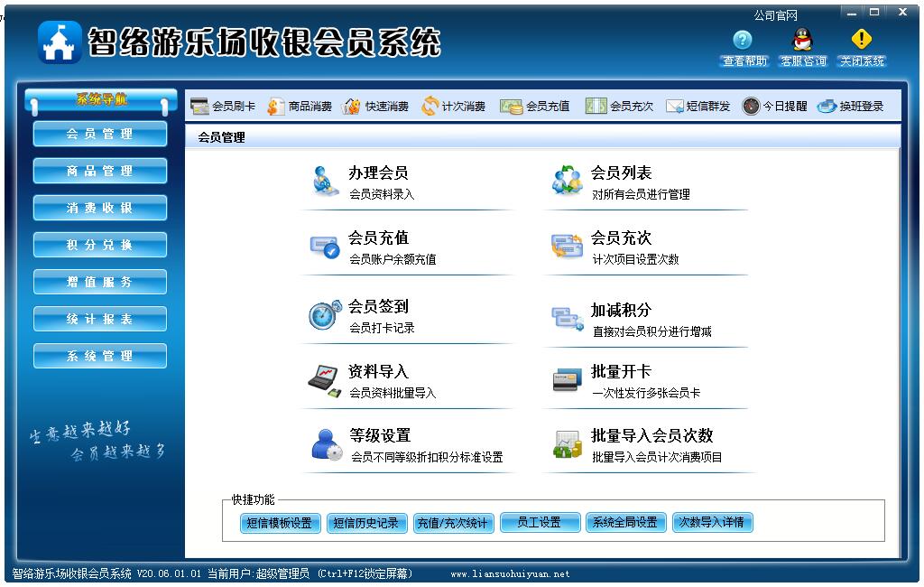Select 会员管理 in the navigation sidebar
Image resolution: width=924 pixels, height=587 pixels.
(99, 134)
